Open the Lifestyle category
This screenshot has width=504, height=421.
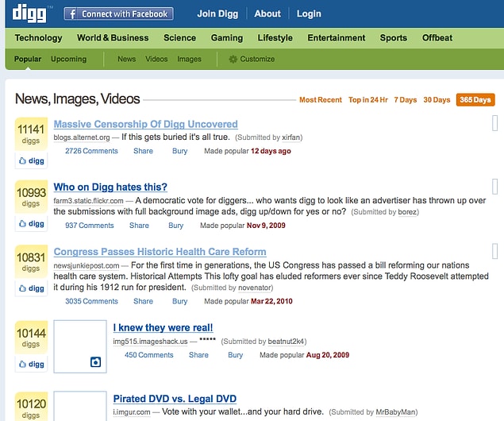(x=275, y=38)
